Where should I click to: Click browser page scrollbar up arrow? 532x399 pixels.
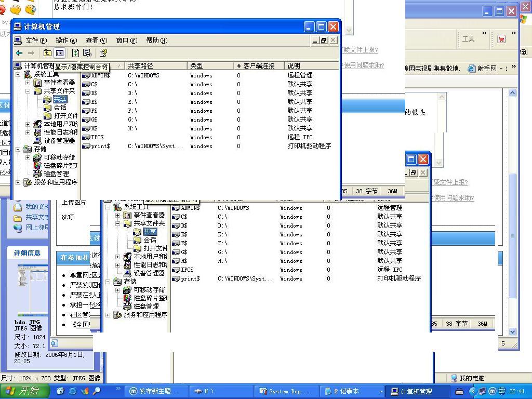pyautogui.click(x=513, y=92)
